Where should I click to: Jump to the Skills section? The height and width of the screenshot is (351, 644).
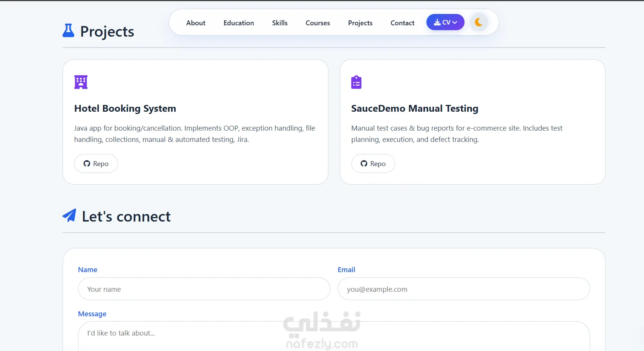coord(280,23)
